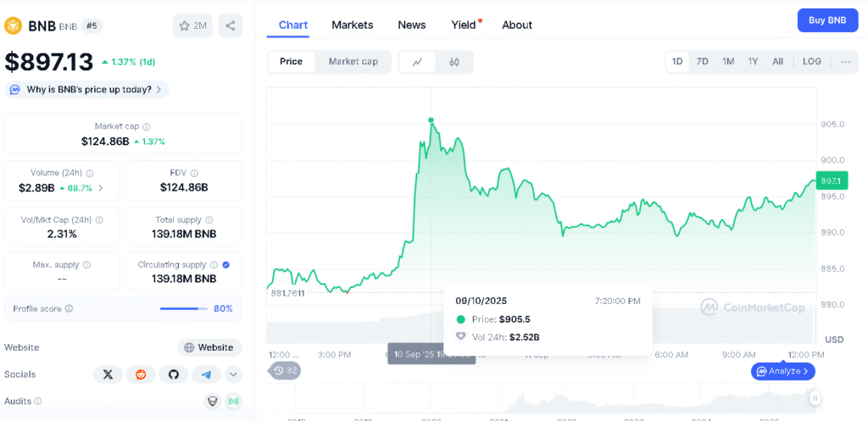
Task: Expand 'Why is BNB's price up today?'
Action: [x=87, y=90]
